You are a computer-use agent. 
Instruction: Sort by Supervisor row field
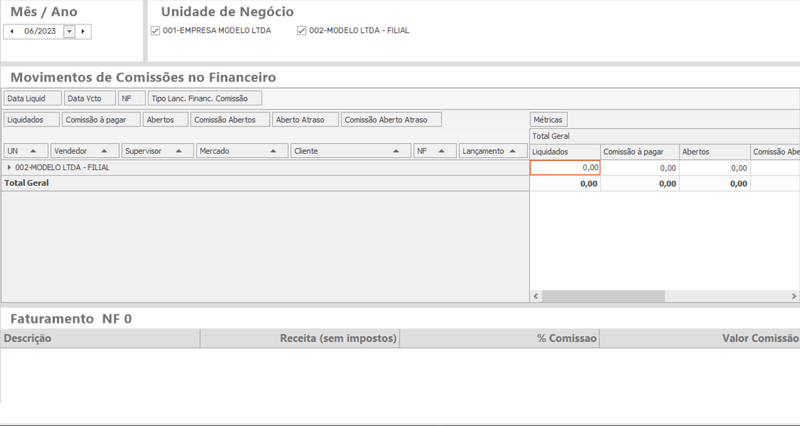coord(158,151)
